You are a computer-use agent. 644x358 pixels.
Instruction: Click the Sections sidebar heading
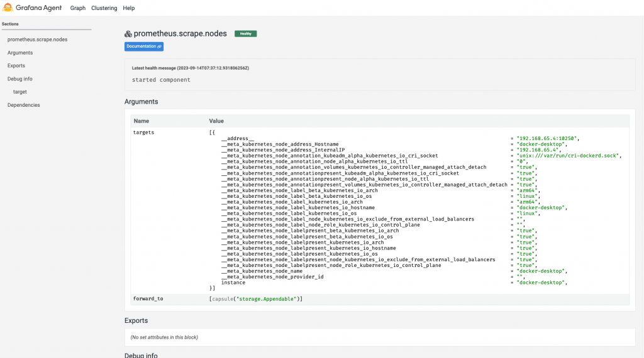click(x=10, y=24)
